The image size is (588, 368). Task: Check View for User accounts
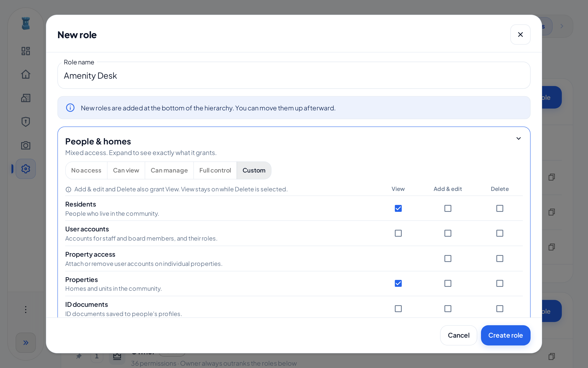point(398,233)
